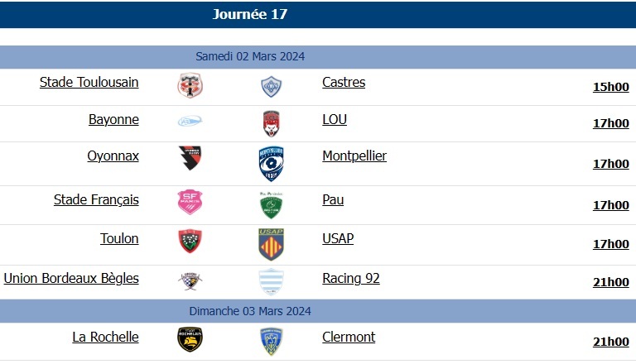Open the Clermont team link
Viewport: 636px width, 364px height.
tap(349, 337)
